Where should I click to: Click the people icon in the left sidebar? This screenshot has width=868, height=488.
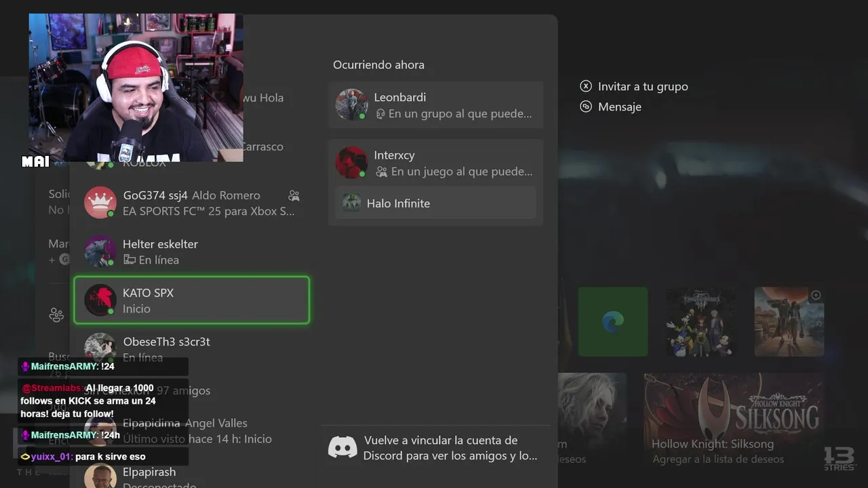(x=56, y=314)
